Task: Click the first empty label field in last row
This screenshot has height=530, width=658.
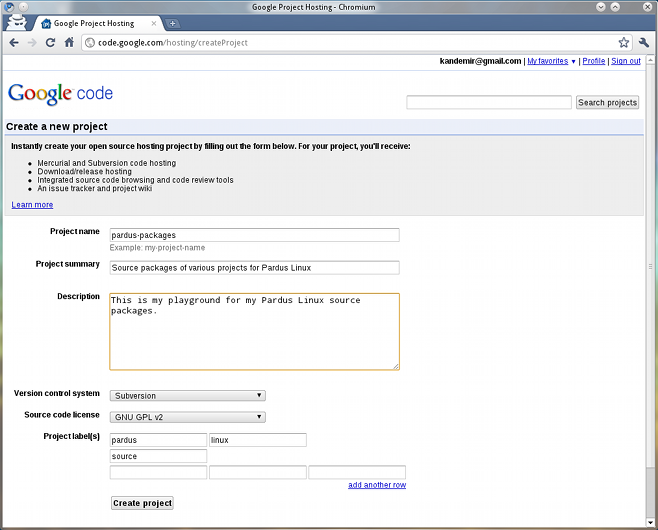Action: point(158,472)
